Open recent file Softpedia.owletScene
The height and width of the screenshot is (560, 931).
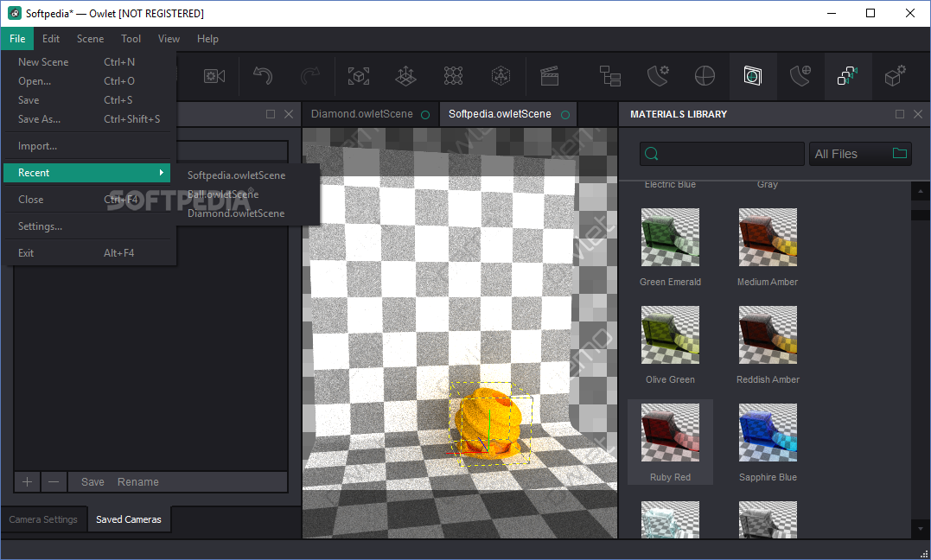[236, 175]
